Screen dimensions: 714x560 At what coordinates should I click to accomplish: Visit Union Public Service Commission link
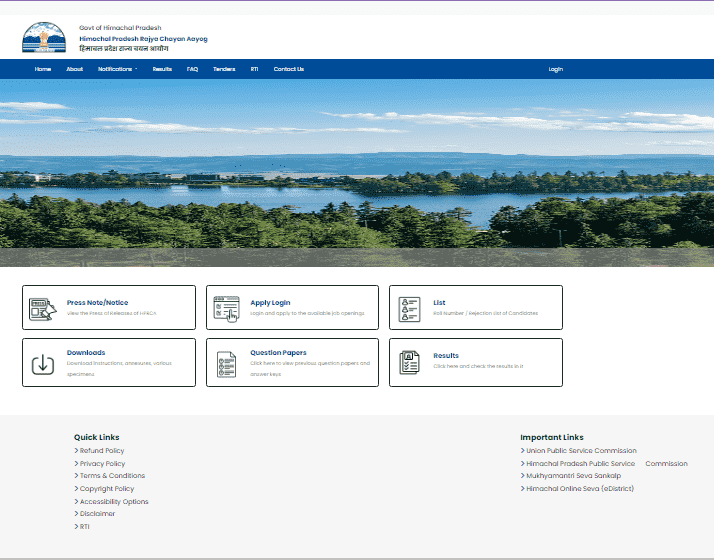(581, 451)
